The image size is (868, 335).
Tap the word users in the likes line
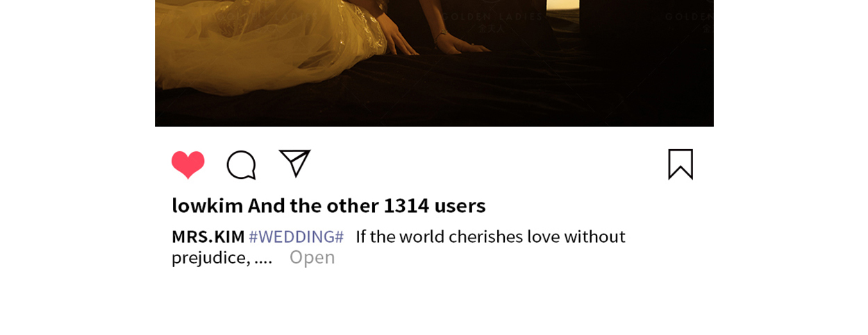click(460, 205)
